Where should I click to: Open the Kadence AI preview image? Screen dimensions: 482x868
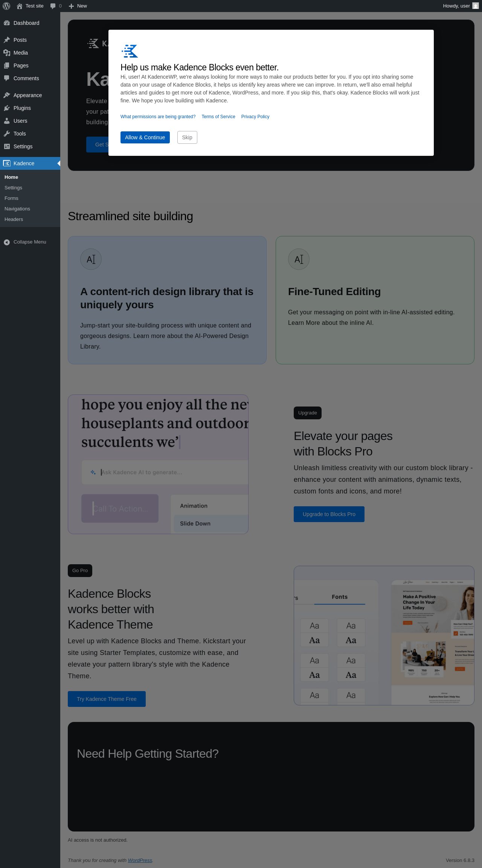158,464
